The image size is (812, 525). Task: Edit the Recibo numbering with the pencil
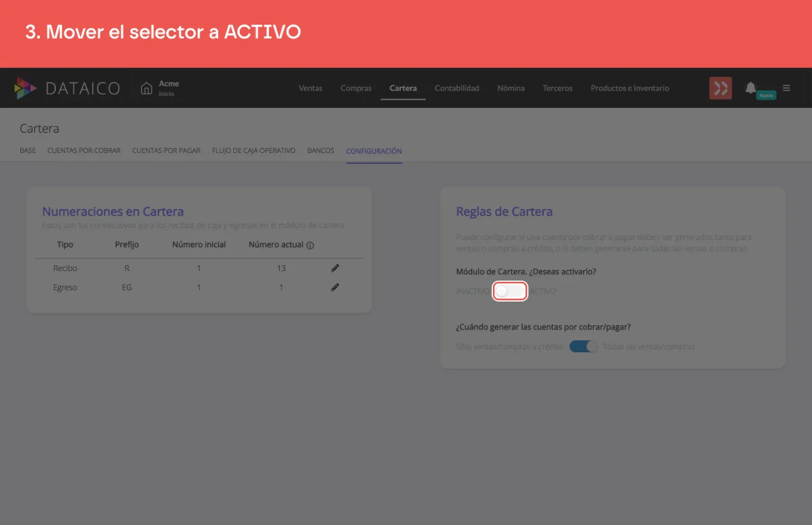(335, 268)
